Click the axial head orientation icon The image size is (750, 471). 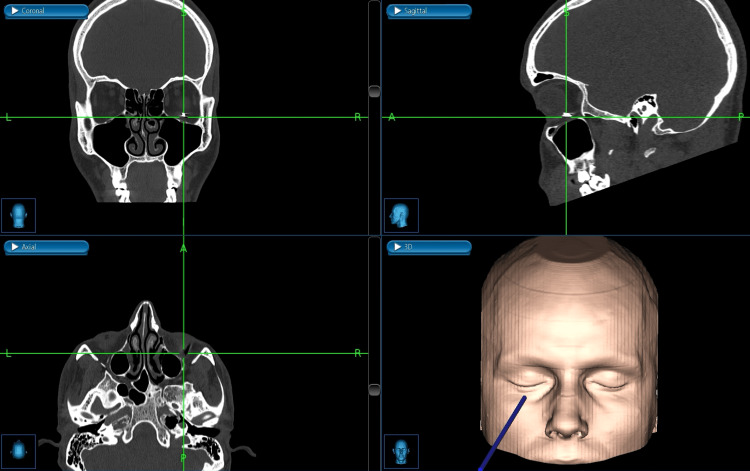(x=19, y=451)
